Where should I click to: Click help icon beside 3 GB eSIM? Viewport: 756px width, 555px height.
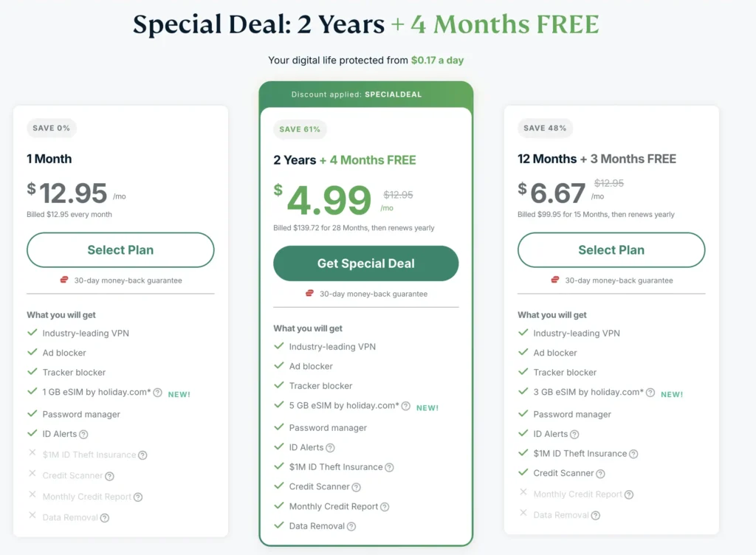[x=650, y=393]
